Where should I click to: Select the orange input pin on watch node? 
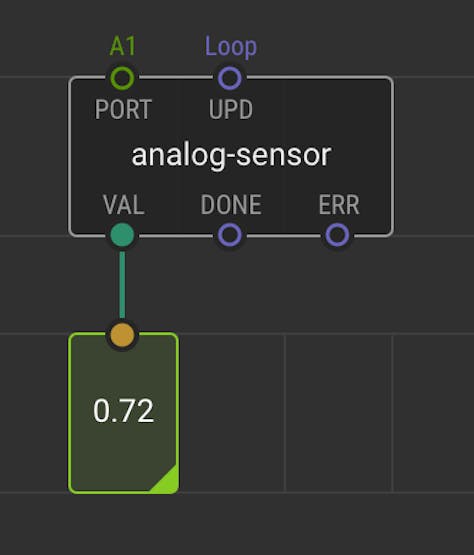pos(122,334)
